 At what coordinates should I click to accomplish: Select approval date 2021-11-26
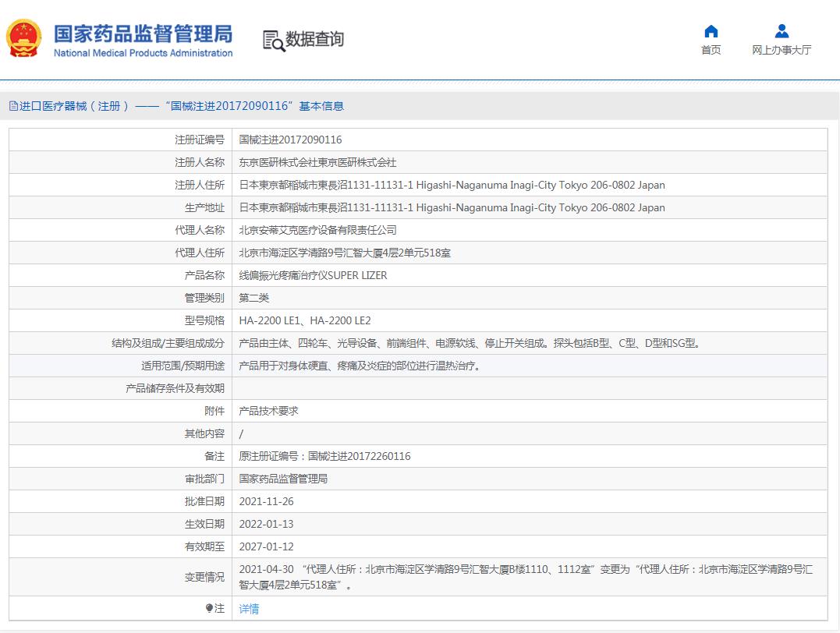point(266,501)
